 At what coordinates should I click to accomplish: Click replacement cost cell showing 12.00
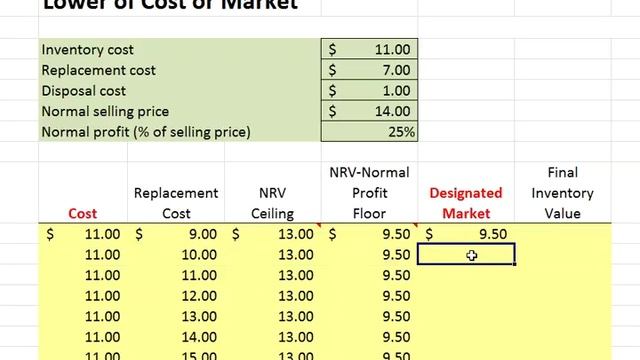click(176, 296)
